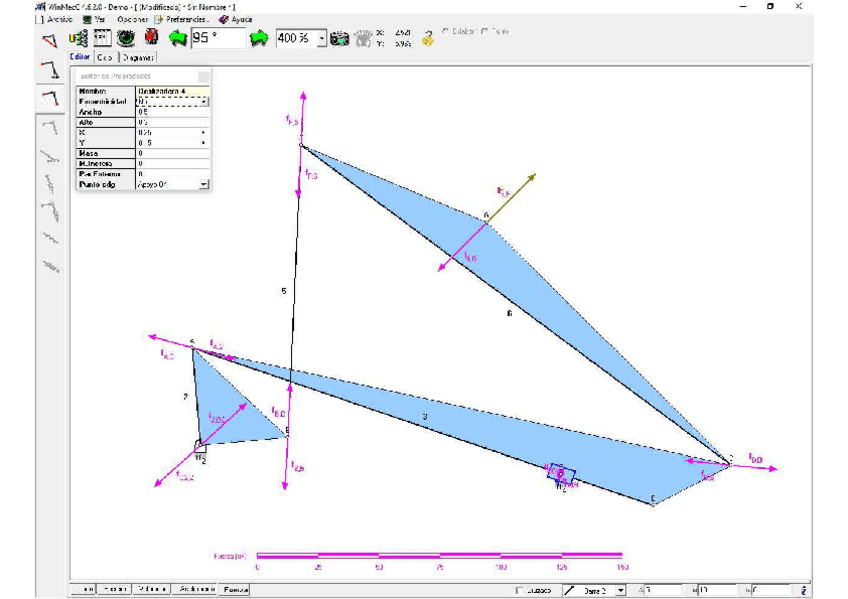Open the Barra 2 dropdown at the bottom
848x599 pixels.
(x=620, y=590)
